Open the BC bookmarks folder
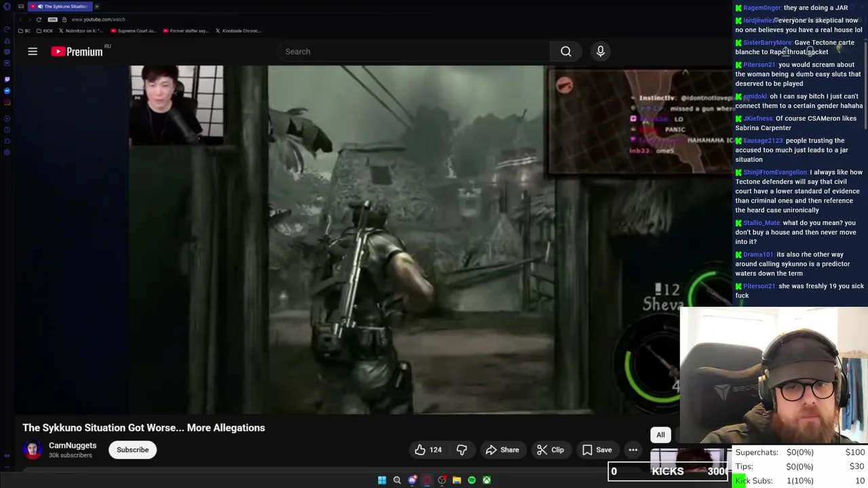 [x=24, y=30]
